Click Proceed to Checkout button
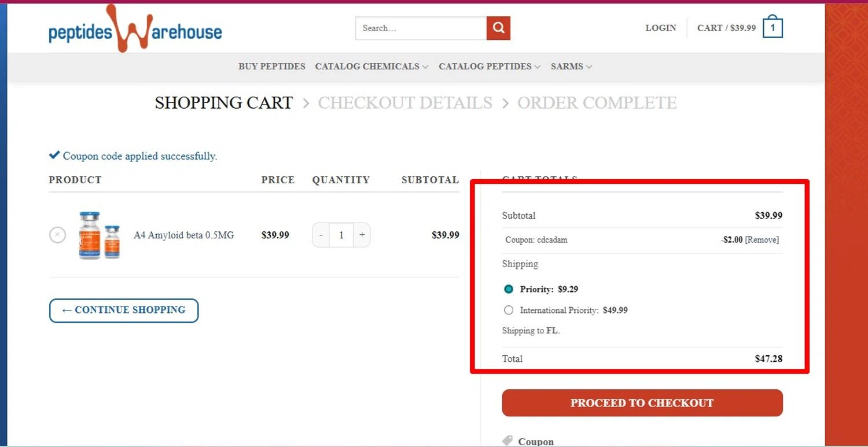The image size is (868, 447). (x=642, y=403)
